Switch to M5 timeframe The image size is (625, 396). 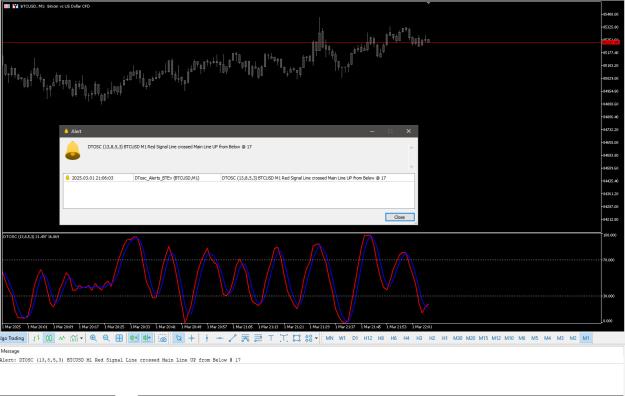pos(535,338)
